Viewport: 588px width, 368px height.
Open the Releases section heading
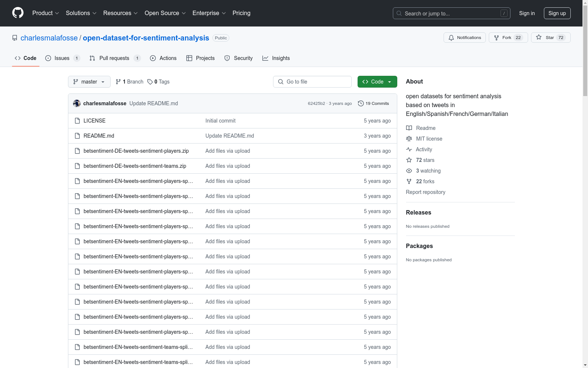[419, 212]
